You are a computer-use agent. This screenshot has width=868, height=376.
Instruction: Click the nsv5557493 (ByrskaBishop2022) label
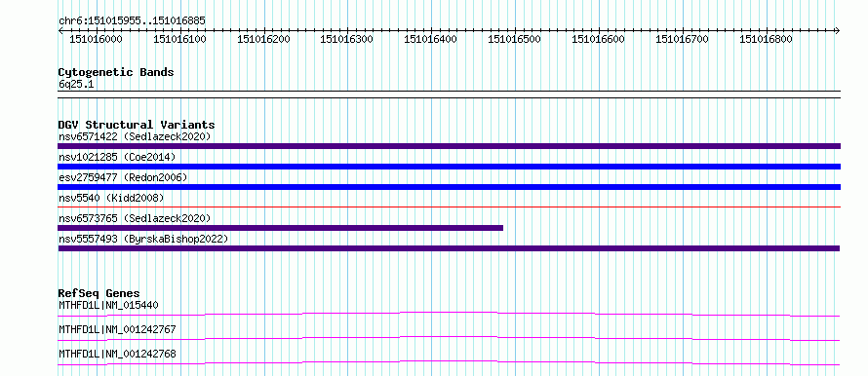[x=143, y=239]
